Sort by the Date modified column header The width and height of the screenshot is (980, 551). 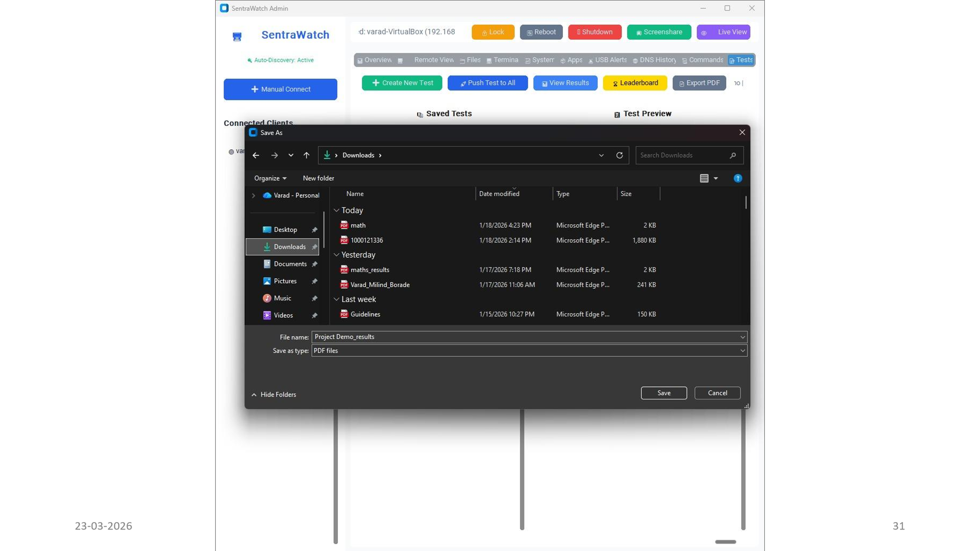499,194
